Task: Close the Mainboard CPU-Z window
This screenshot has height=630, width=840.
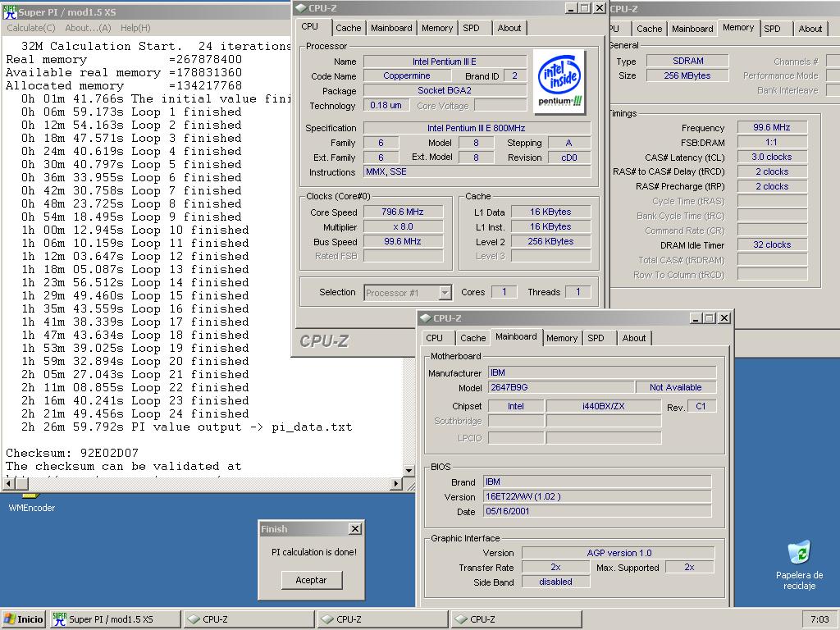Action: (724, 318)
